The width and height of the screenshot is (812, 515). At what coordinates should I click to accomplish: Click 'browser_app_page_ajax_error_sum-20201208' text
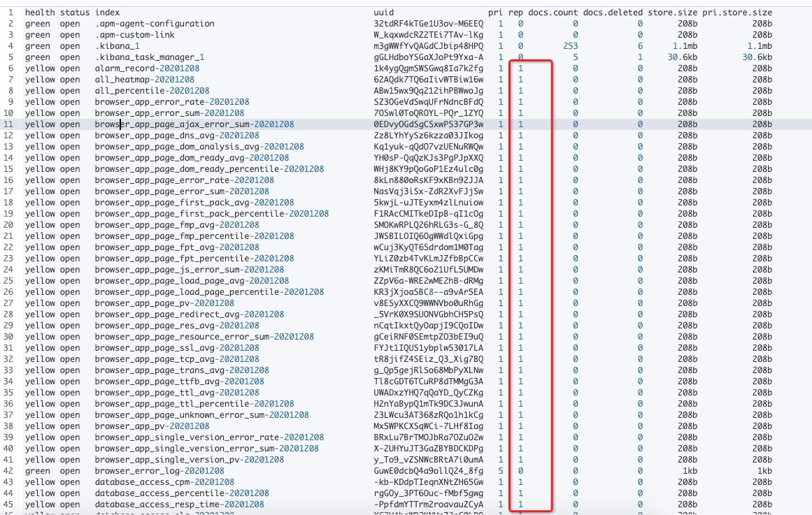click(194, 124)
